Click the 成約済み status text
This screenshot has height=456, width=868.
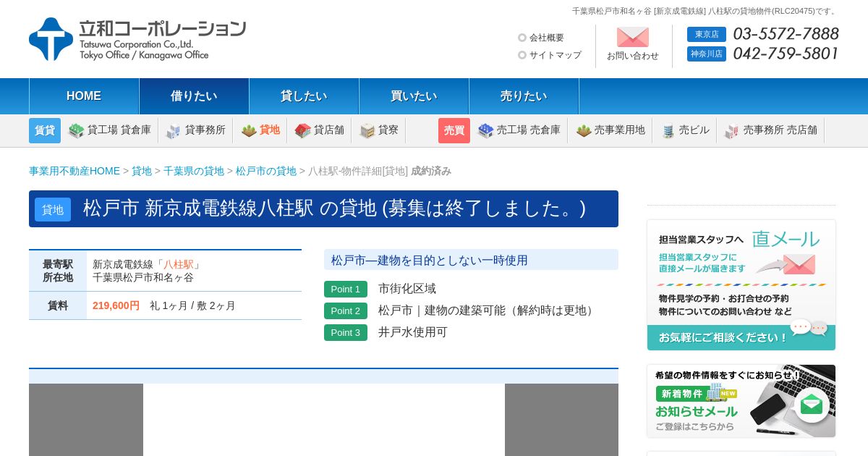point(431,171)
